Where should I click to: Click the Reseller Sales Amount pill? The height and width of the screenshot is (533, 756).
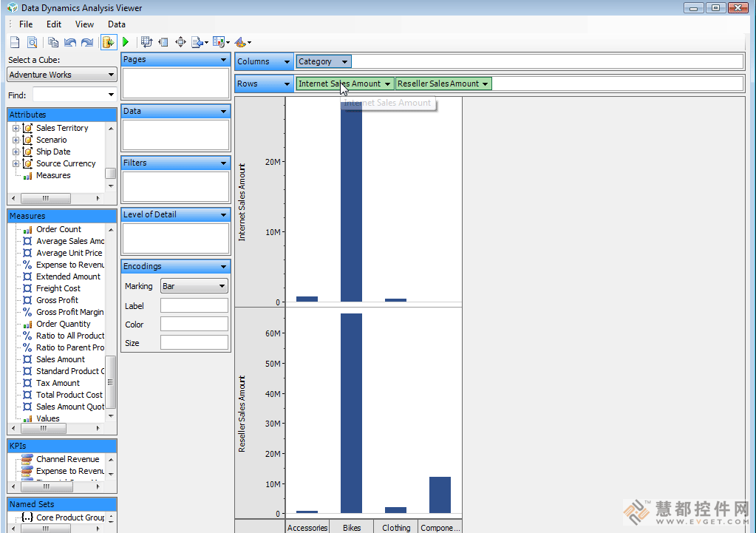443,84
